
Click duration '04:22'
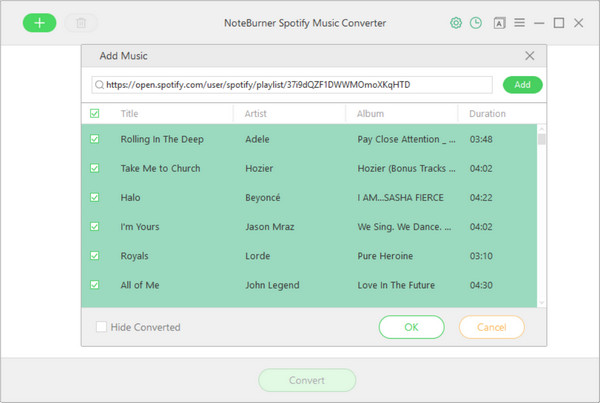tap(481, 197)
